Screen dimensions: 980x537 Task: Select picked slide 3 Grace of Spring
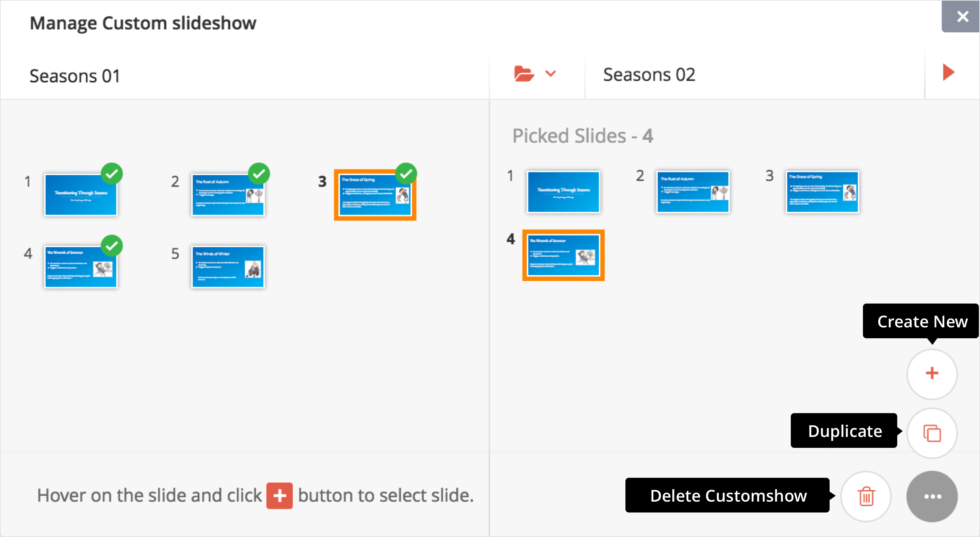pyautogui.click(x=822, y=192)
